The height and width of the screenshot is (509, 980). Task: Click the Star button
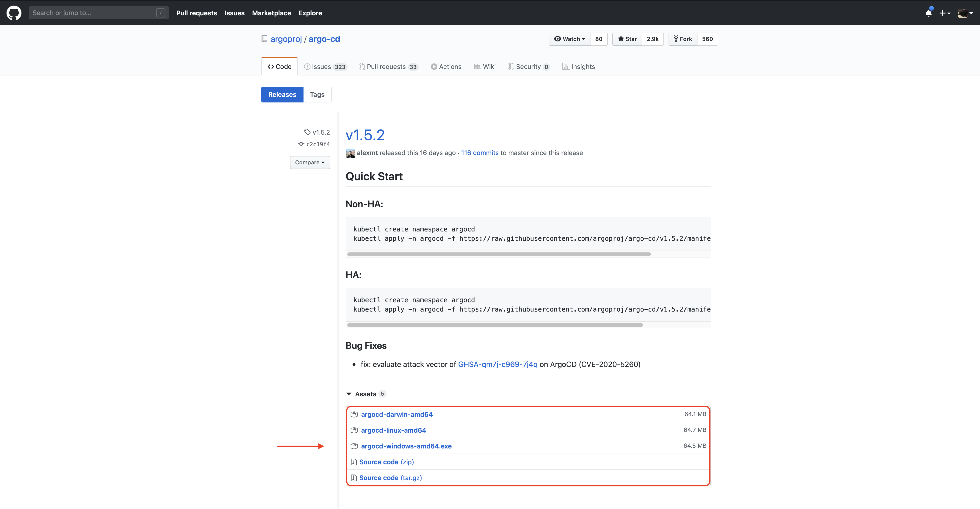click(x=627, y=39)
